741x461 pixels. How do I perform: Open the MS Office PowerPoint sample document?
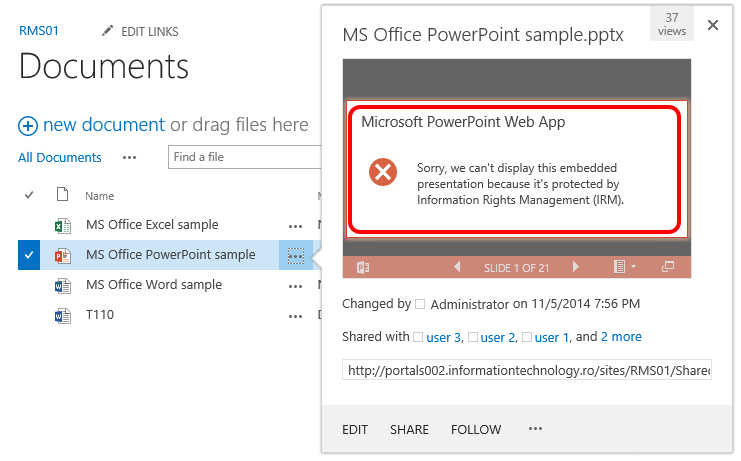click(x=171, y=255)
